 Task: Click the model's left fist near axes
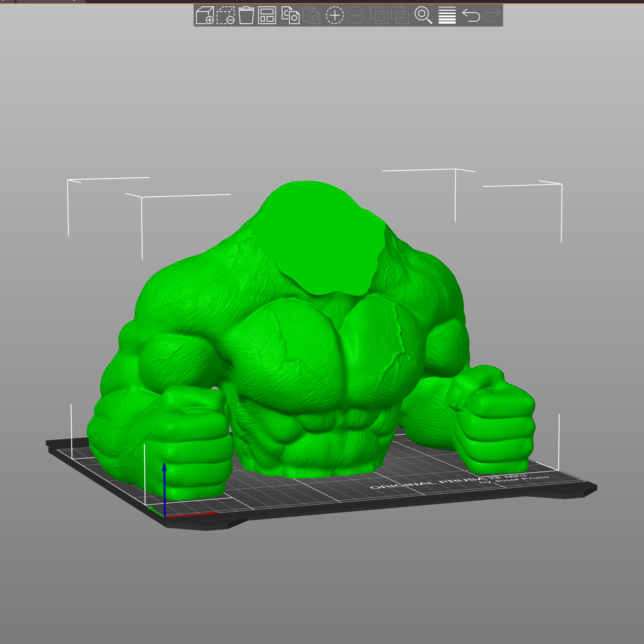pos(197,444)
